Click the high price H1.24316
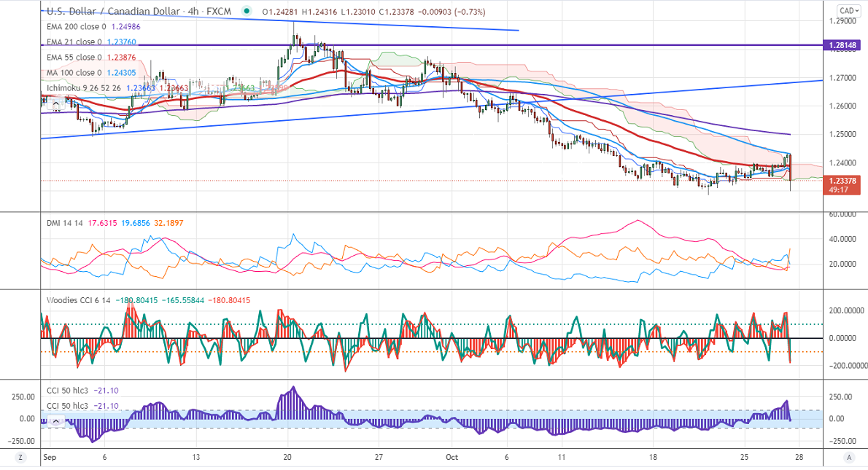This screenshot has width=868, height=470. point(319,12)
